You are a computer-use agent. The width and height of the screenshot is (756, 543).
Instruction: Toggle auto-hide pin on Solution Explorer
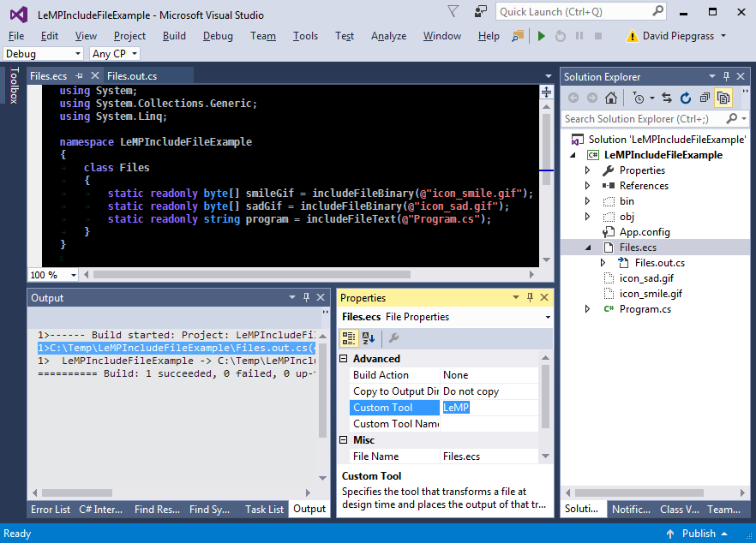(726, 76)
